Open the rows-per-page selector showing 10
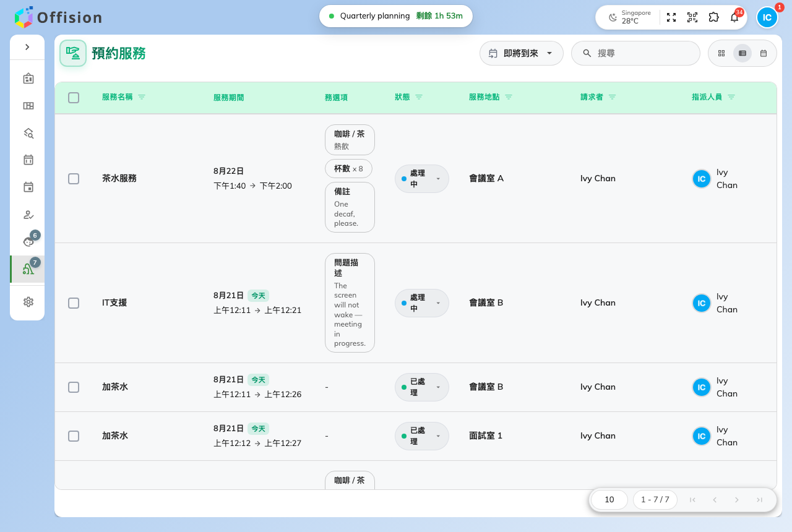792x532 pixels. tap(609, 500)
